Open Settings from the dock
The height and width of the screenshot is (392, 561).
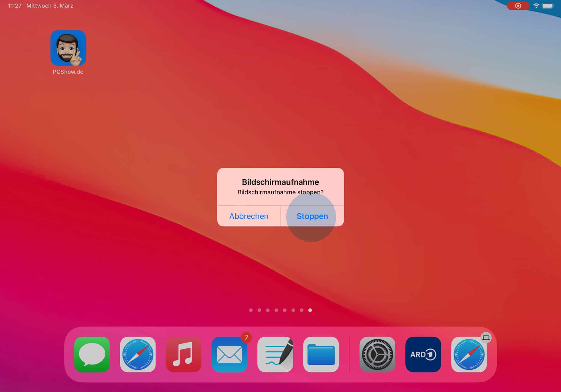tap(377, 354)
